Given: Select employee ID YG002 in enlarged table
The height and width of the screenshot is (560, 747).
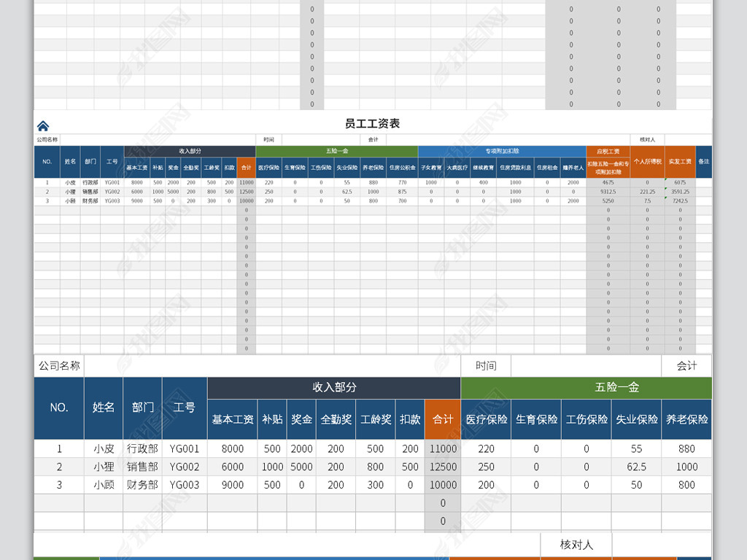Looking at the screenshot, I should (185, 467).
